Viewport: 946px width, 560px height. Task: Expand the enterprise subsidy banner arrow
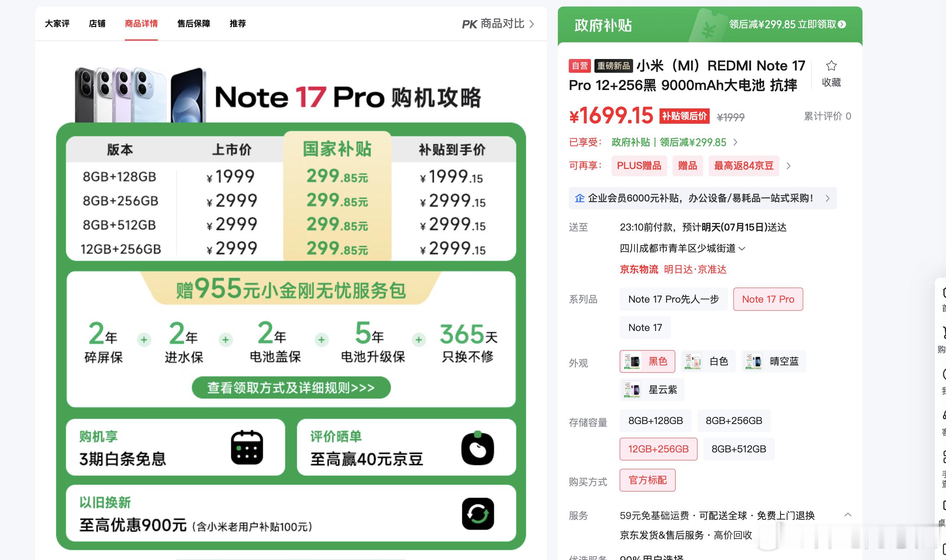pos(828,198)
